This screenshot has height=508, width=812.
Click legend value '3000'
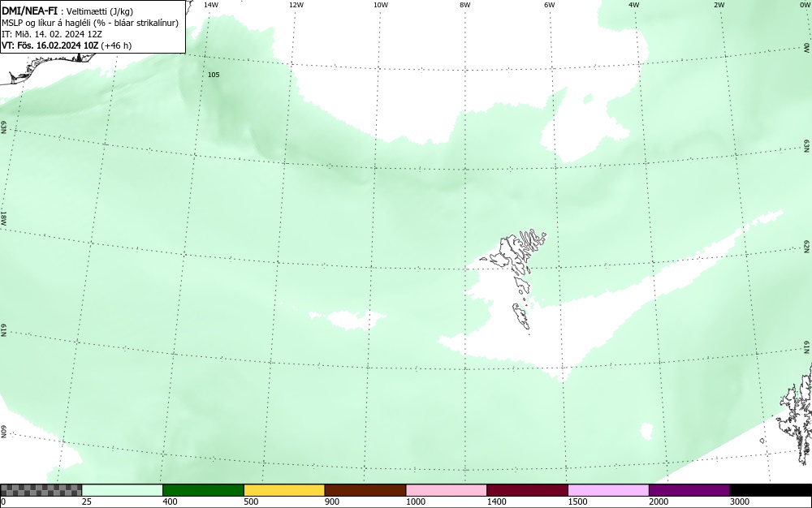click(x=740, y=502)
